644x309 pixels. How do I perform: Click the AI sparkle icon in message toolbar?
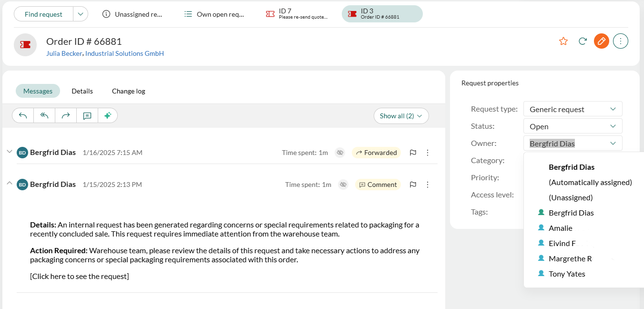[108, 115]
